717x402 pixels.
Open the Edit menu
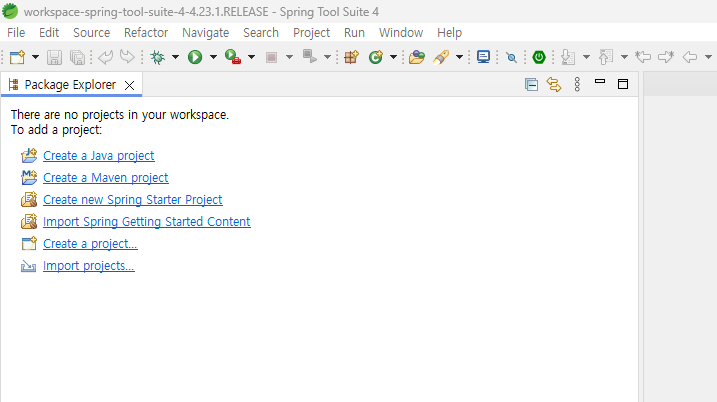tap(49, 33)
